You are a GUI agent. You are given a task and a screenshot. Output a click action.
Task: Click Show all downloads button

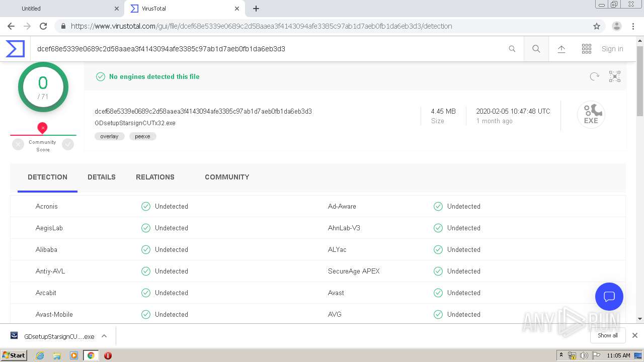click(608, 335)
